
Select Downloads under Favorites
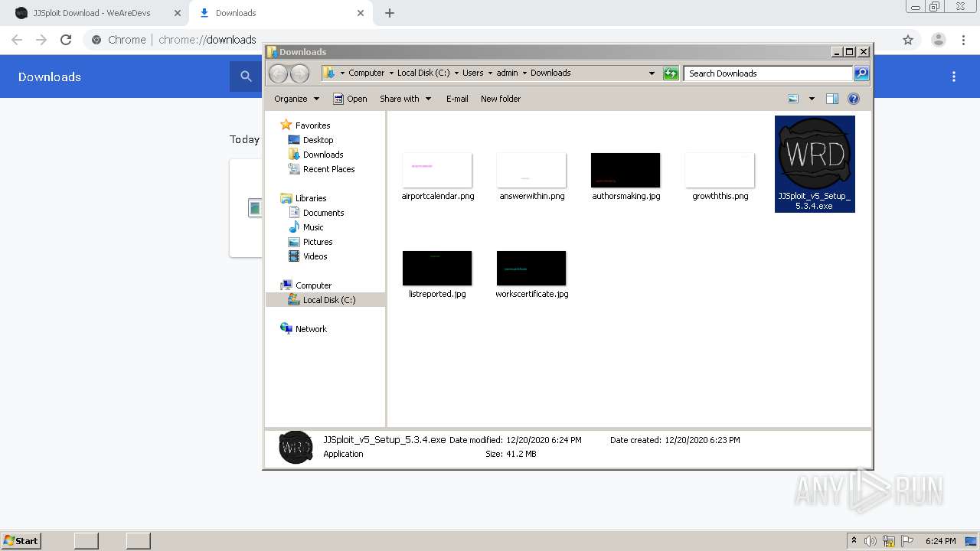(315, 155)
